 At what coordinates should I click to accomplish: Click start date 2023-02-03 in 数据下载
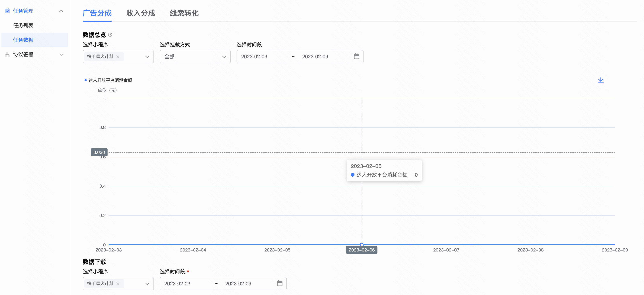tap(177, 284)
